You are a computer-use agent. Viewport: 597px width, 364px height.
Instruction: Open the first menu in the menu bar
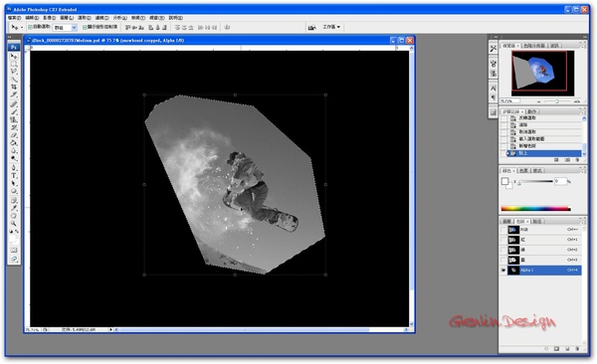(15, 18)
